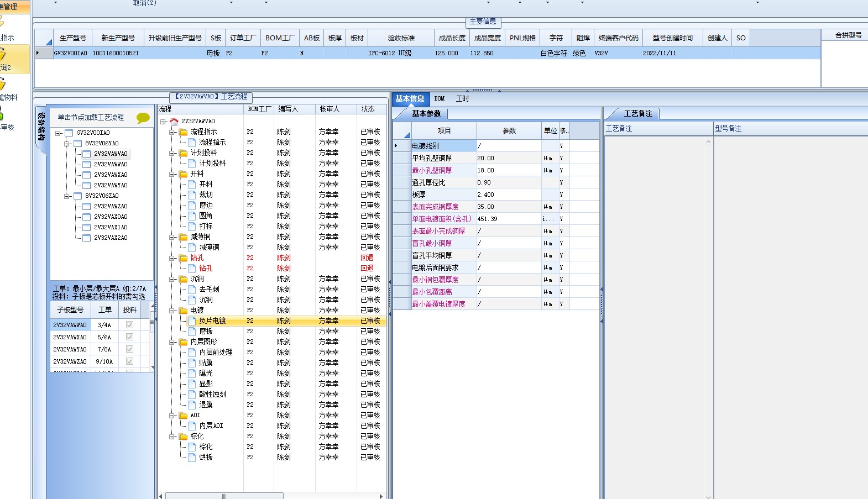Open the BOM tab
The width and height of the screenshot is (868, 499).
[440, 98]
